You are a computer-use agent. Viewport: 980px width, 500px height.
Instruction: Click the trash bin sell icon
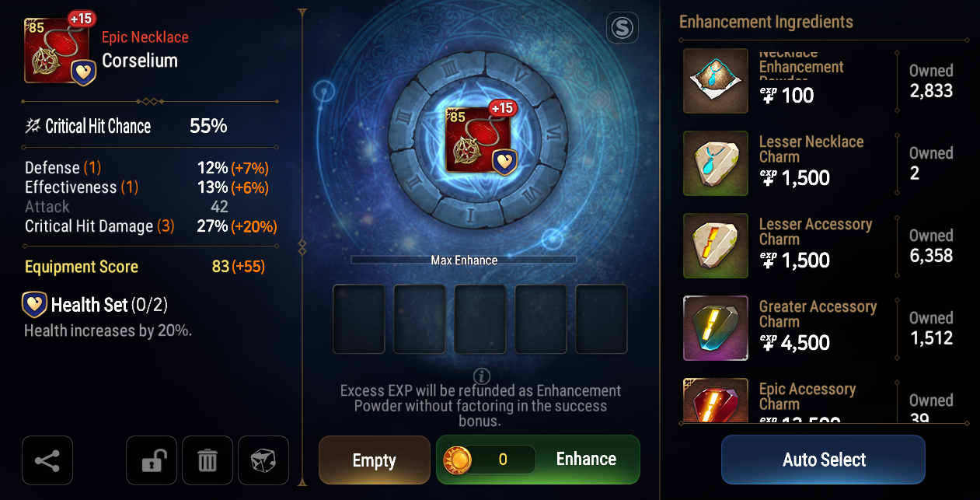208,460
